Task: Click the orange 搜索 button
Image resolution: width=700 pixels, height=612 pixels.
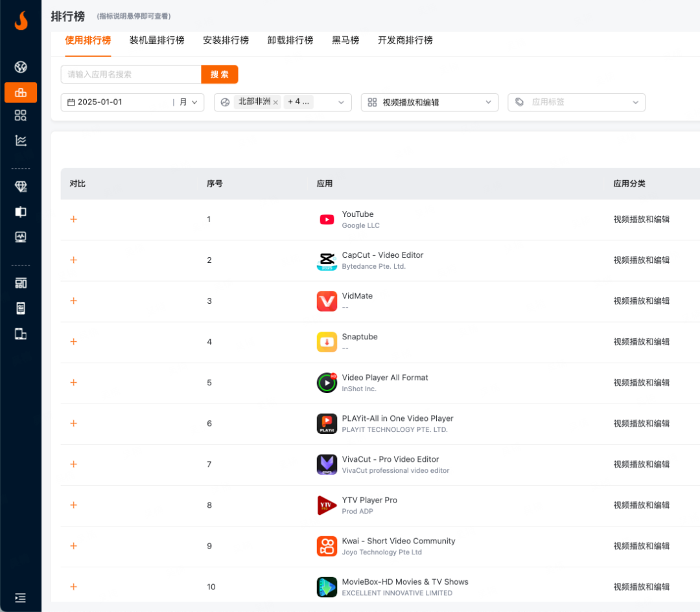Action: pos(220,74)
